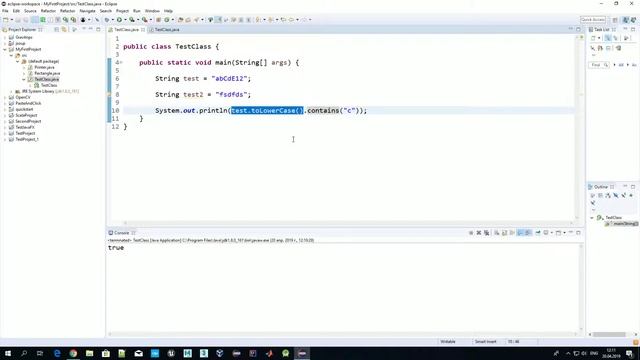Click Open Perspective icon beside Quick Access
Image resolution: width=640 pixels, height=360 pixels.
[615, 20]
